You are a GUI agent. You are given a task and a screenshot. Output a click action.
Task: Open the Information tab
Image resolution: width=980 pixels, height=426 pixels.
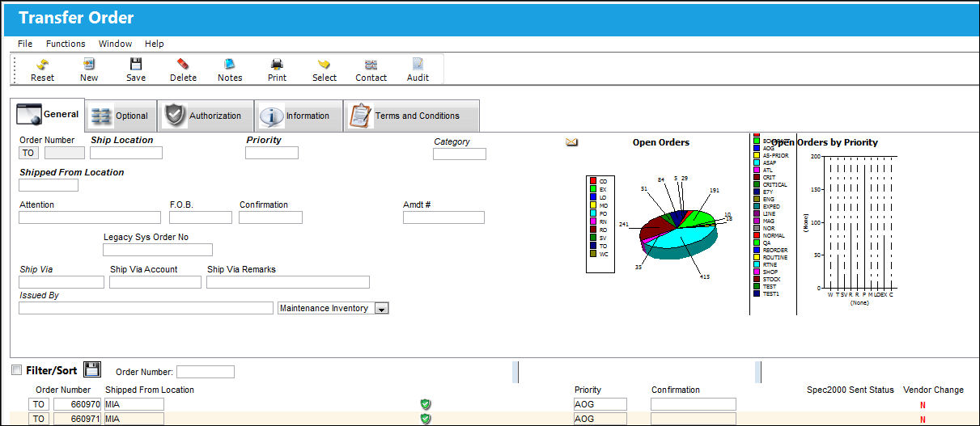coord(299,116)
